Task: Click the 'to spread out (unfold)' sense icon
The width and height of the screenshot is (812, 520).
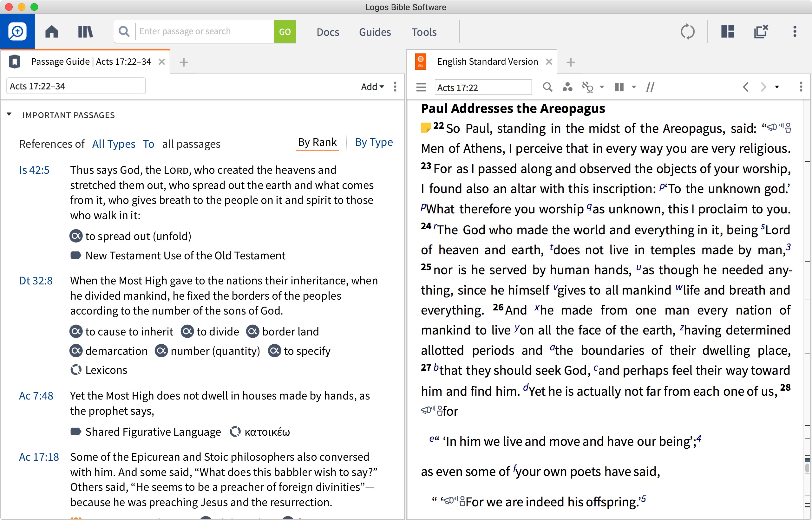Action: pos(76,236)
